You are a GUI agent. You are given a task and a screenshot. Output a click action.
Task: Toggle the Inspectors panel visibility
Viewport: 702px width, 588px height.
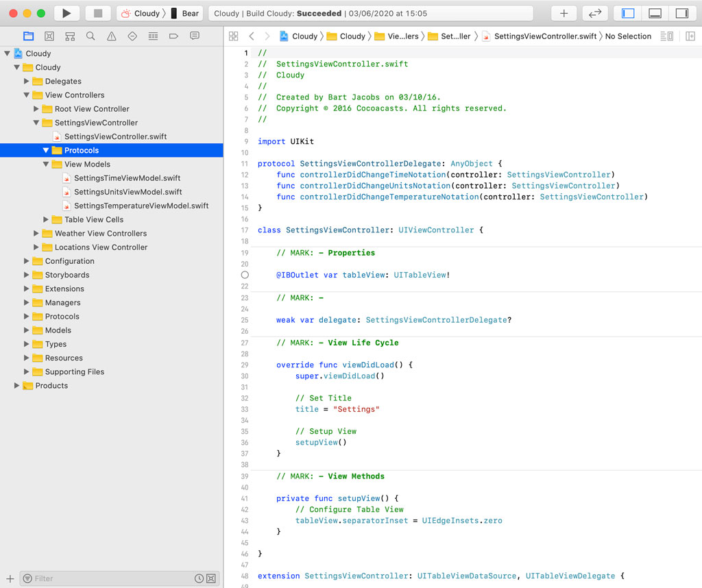click(x=681, y=13)
